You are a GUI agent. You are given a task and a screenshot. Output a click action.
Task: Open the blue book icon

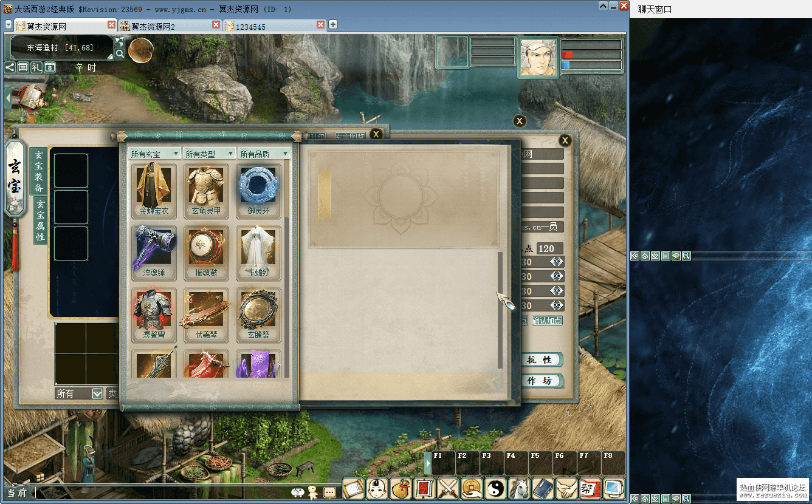pos(543,488)
